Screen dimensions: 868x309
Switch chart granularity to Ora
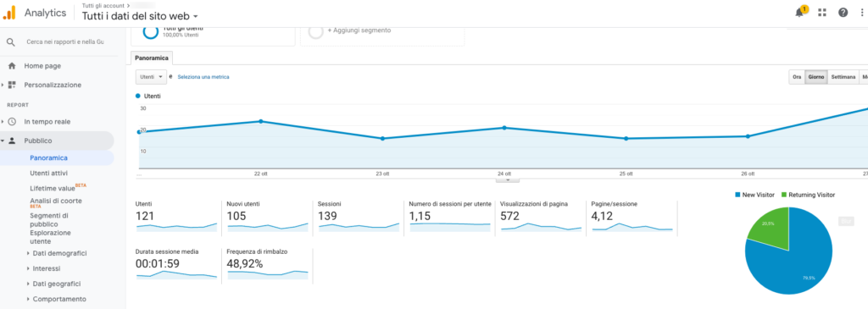[x=797, y=77]
